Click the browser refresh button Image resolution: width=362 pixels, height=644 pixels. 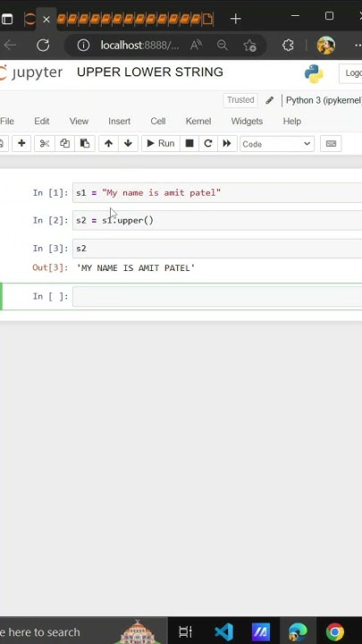pyautogui.click(x=43, y=45)
